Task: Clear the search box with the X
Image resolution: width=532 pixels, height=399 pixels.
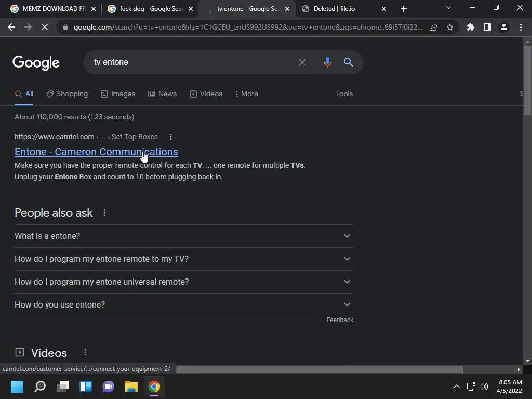Action: click(302, 62)
